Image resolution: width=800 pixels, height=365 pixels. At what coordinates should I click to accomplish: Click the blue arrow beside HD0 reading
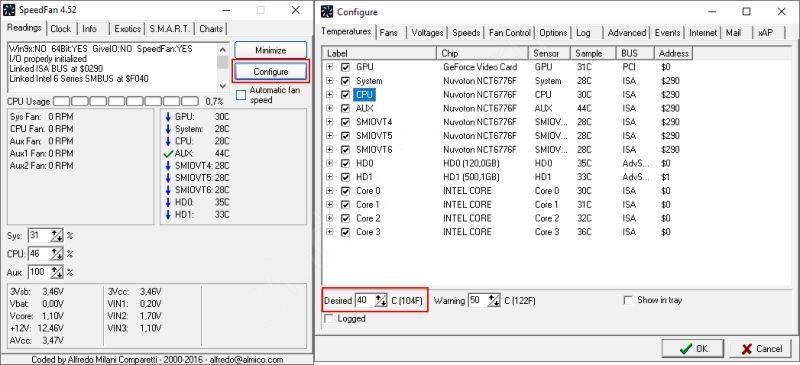(x=168, y=202)
